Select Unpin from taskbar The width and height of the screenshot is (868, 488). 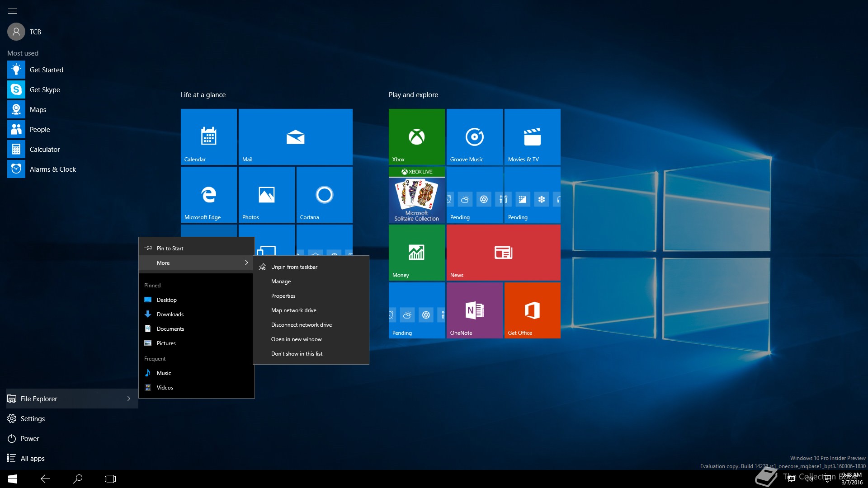294,267
